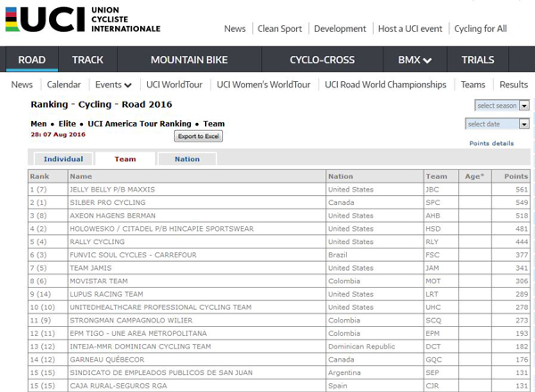Click Argentina in the Nation column

coord(344,372)
